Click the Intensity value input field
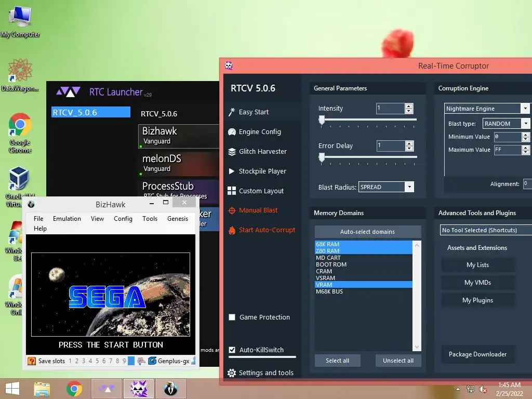This screenshot has width=532, height=399. tap(391, 109)
